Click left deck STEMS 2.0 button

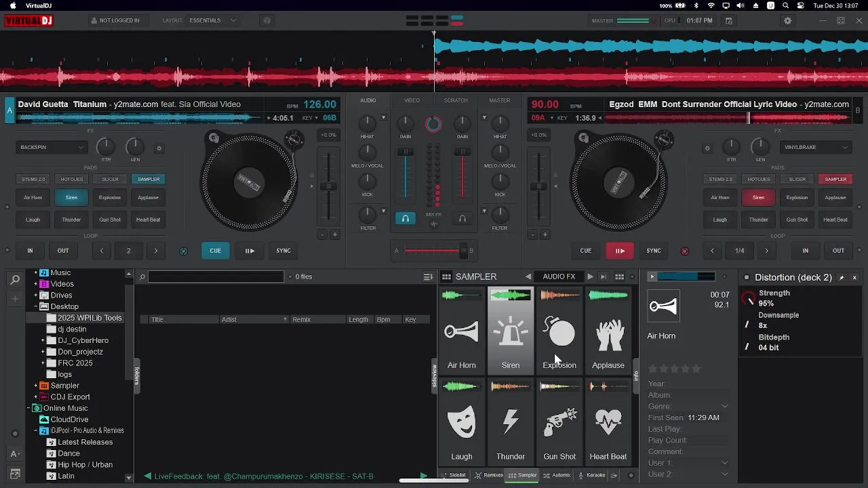(x=33, y=179)
